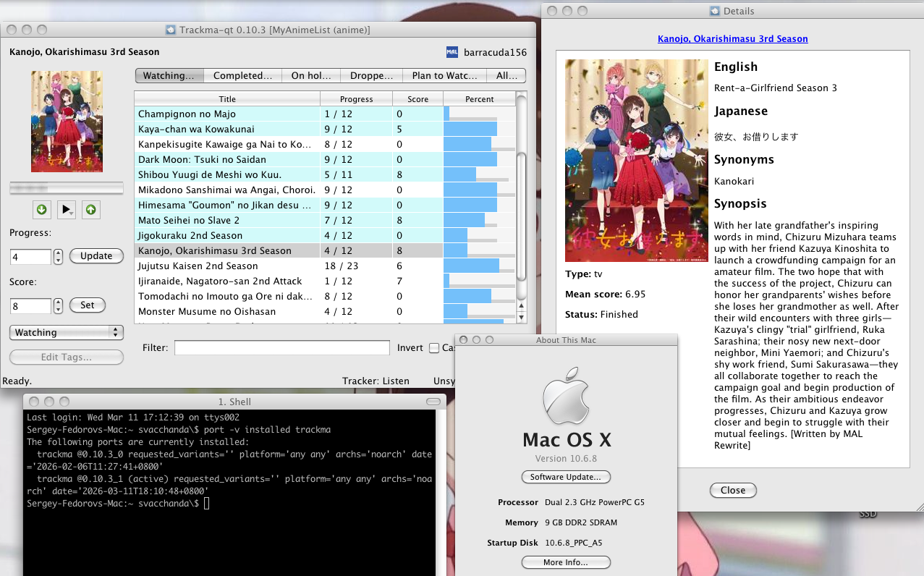This screenshot has width=924, height=576.
Task: Switch to the All tab
Action: pyautogui.click(x=506, y=75)
